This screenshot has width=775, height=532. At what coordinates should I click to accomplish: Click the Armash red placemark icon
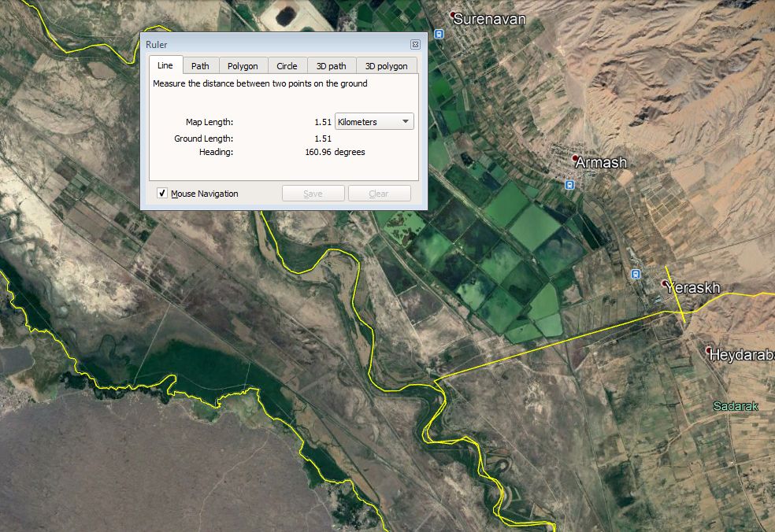576,159
